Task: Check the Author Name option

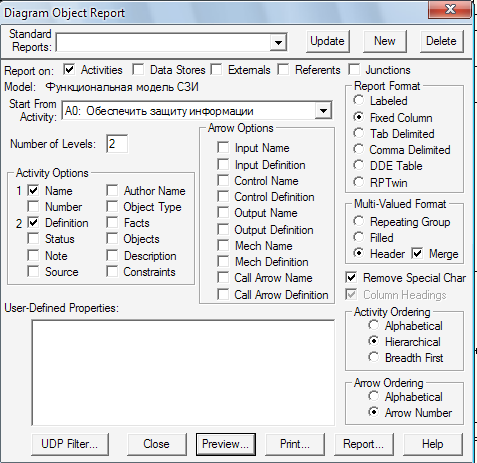Action: coord(112,191)
